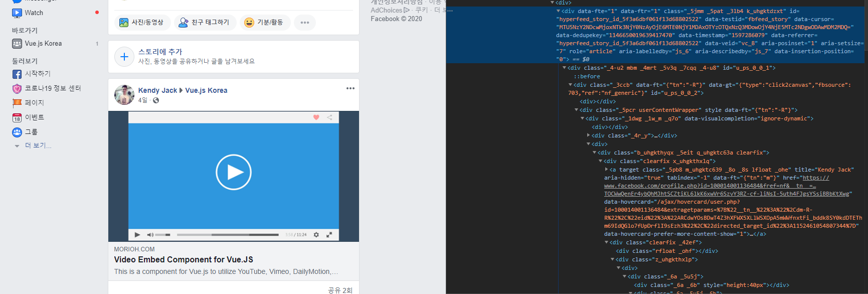Click the 바로가기 section heading
Image resolution: width=868 pixels, height=294 pixels.
click(25, 31)
